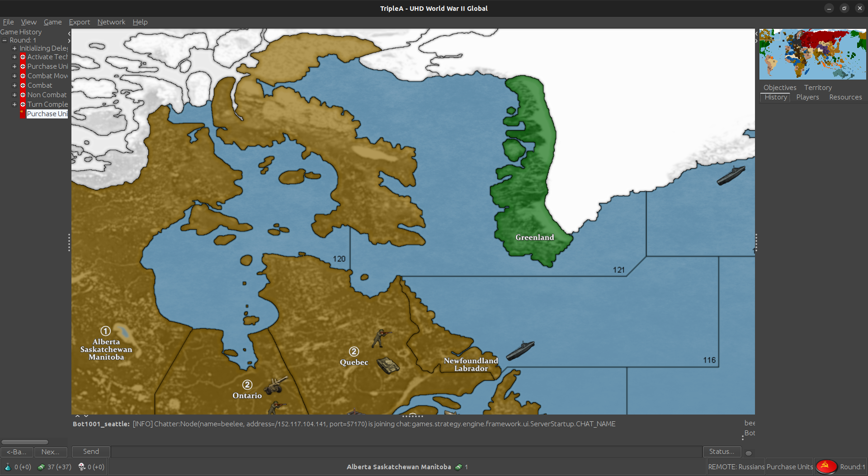868x476 pixels.
Task: Click the Greenland territory label
Action: (534, 237)
